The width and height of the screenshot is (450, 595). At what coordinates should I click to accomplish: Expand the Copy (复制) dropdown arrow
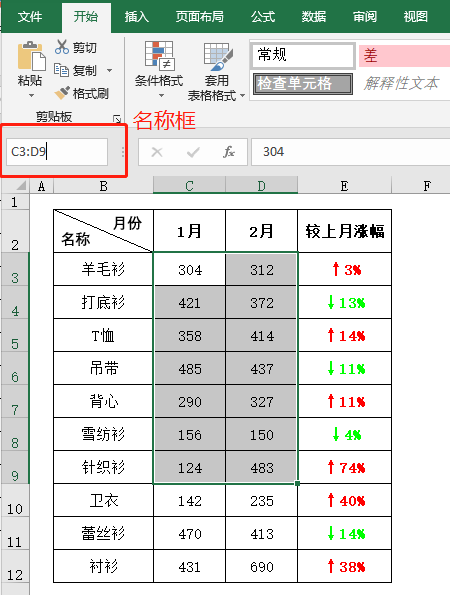coord(110,71)
